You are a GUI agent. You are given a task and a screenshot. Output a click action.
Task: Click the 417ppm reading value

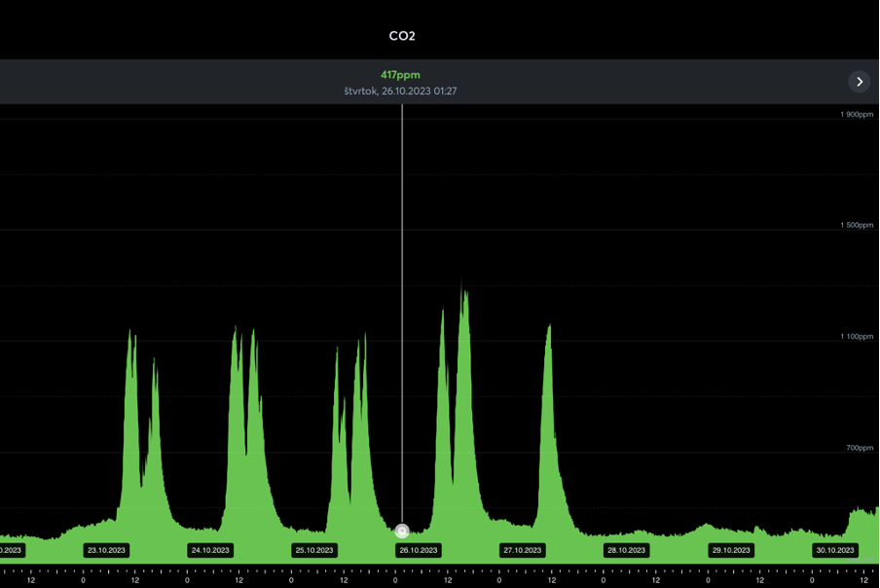pos(400,75)
